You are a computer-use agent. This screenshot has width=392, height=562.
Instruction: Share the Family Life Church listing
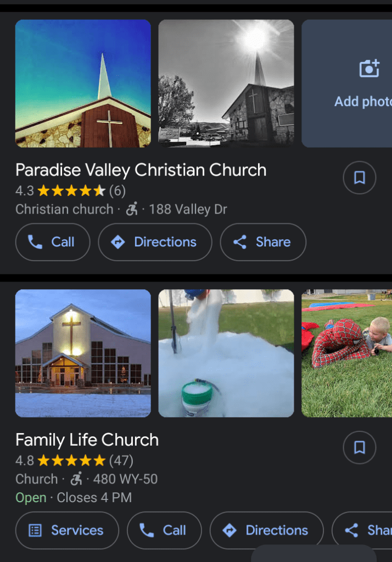click(366, 530)
